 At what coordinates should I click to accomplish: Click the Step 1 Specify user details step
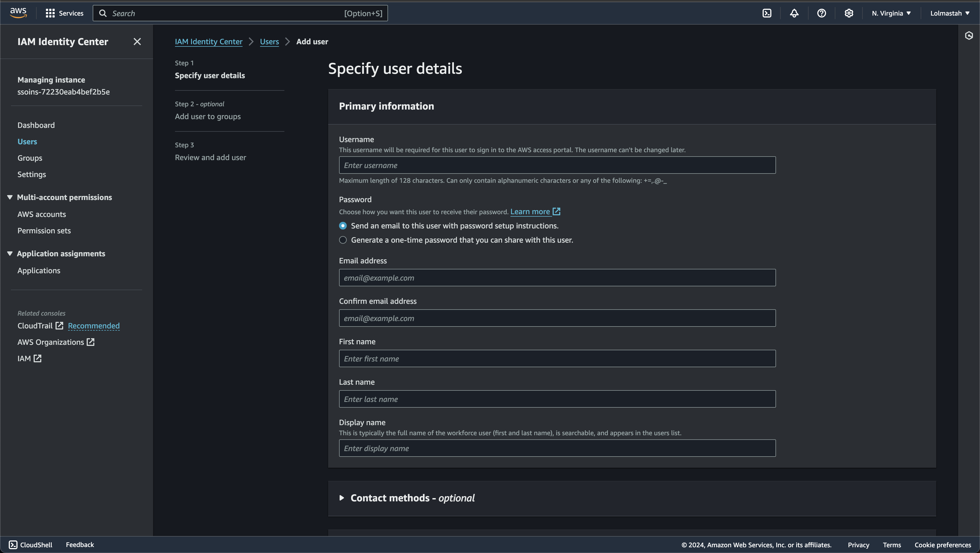coord(210,75)
